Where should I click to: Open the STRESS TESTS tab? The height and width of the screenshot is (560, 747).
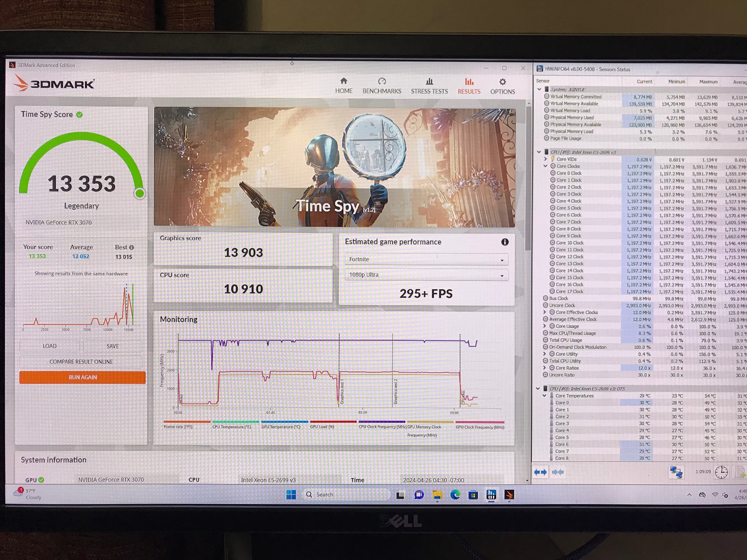point(429,86)
